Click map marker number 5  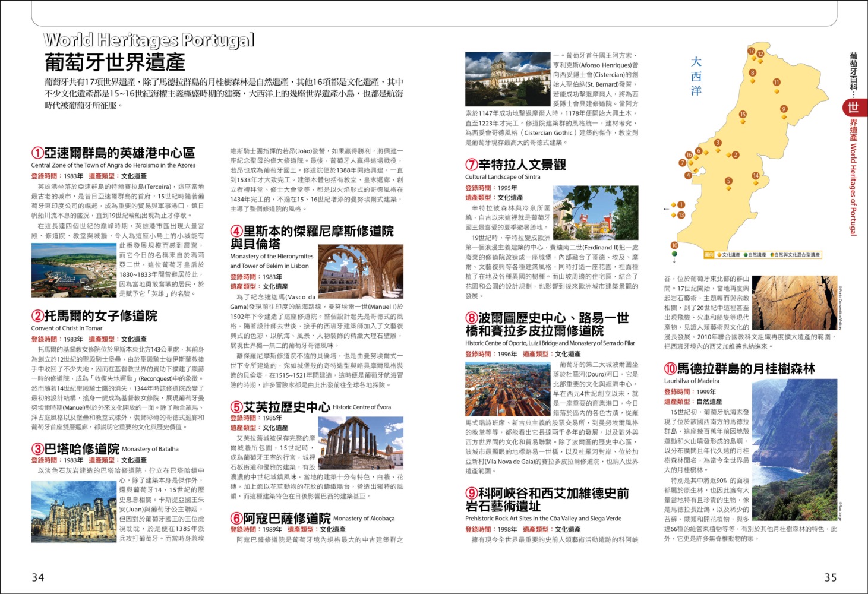point(728,181)
